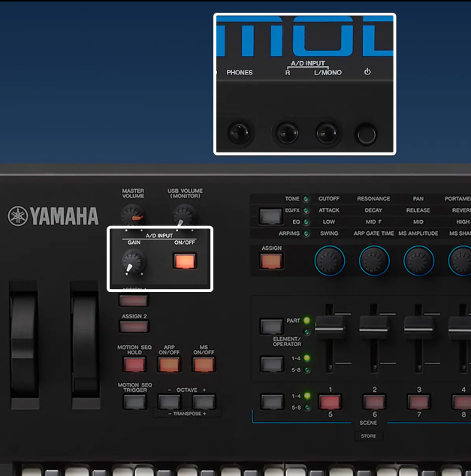The image size is (471, 476).
Task: Click the power symbol label
Action: [367, 72]
